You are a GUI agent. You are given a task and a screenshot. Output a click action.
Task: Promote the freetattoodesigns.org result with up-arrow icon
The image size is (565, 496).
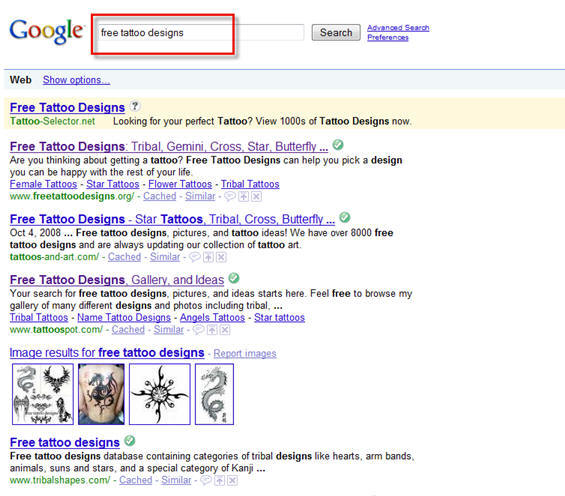(244, 196)
